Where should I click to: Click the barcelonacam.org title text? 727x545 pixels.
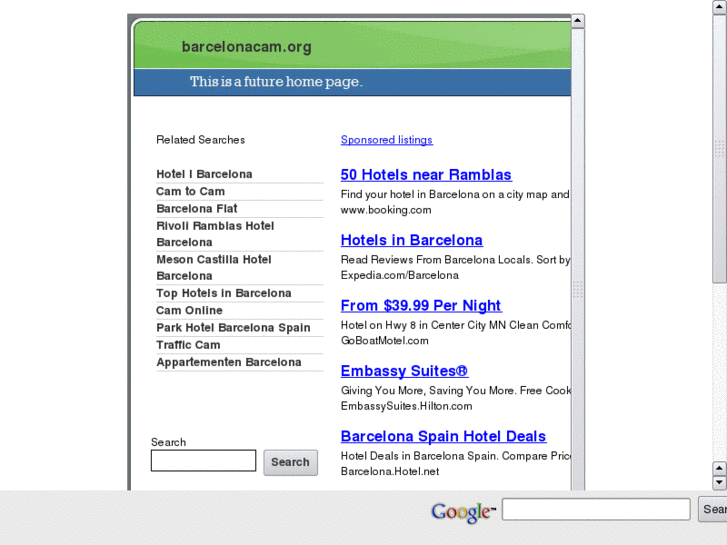pyautogui.click(x=247, y=47)
